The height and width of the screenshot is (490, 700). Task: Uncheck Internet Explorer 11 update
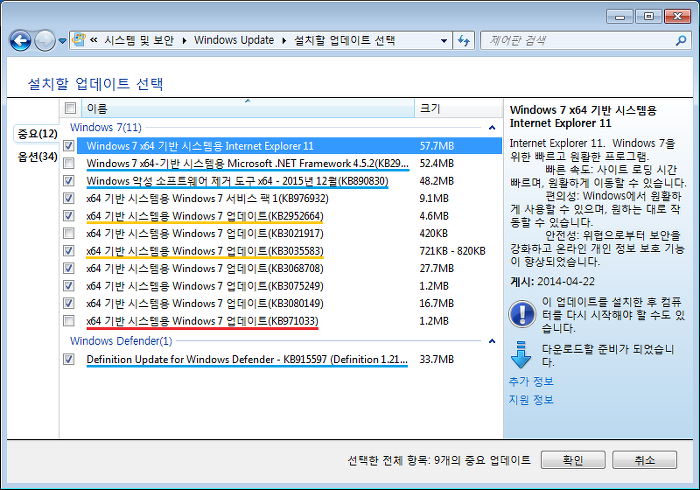(69, 145)
